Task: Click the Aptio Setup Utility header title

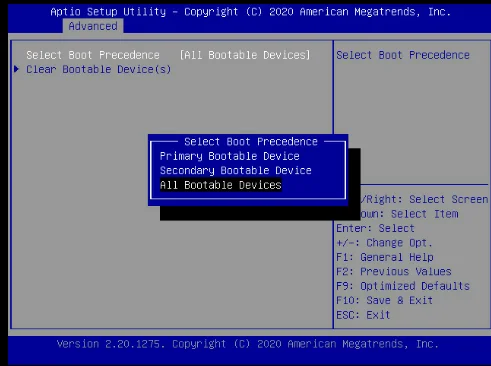Action: pos(108,12)
